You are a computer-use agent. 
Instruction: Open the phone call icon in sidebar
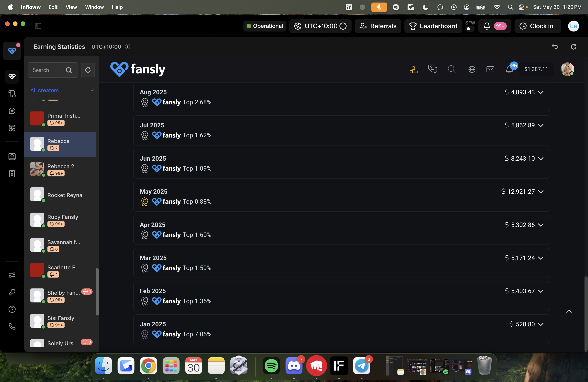coord(12,326)
